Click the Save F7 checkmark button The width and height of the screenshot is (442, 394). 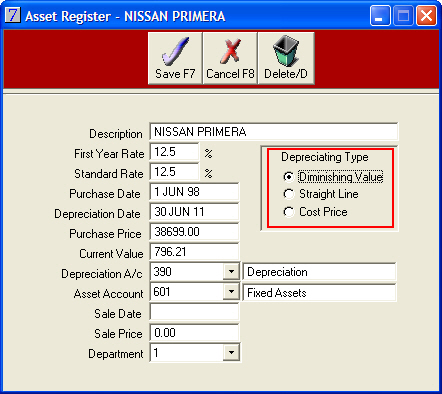click(175, 58)
